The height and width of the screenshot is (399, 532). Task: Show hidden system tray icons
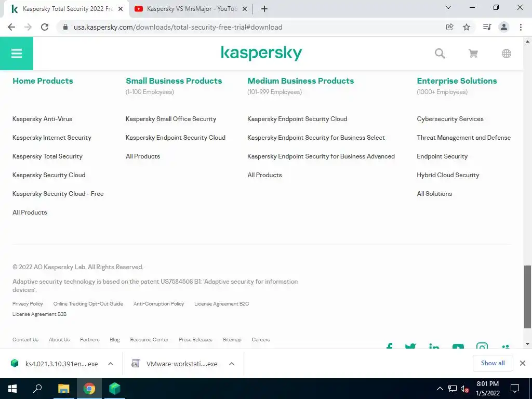[x=440, y=389]
